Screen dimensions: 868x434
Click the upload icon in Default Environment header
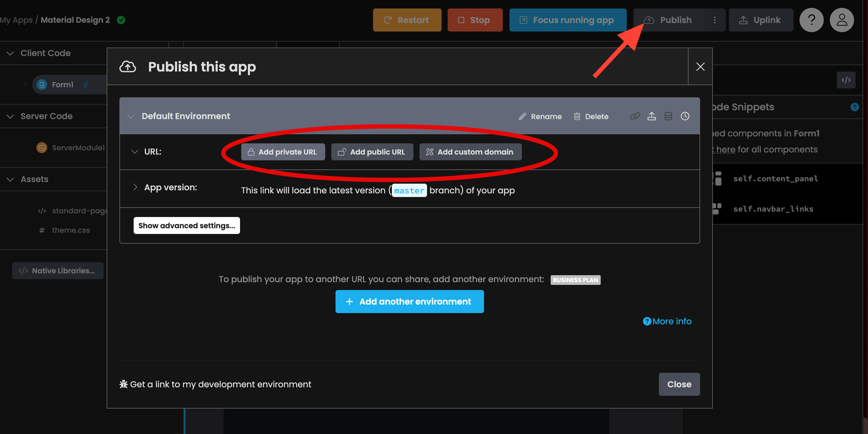coord(651,116)
